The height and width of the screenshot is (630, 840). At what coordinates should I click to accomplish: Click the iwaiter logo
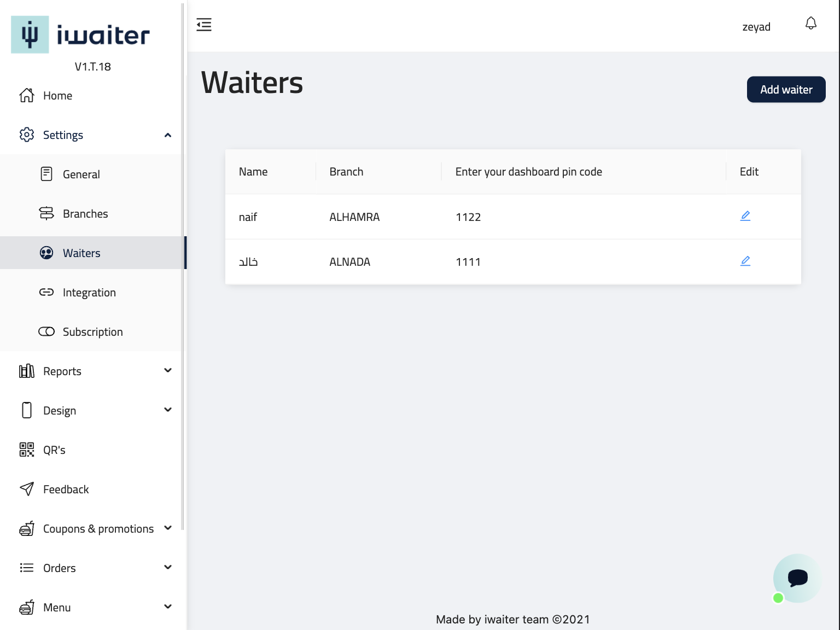click(x=80, y=35)
